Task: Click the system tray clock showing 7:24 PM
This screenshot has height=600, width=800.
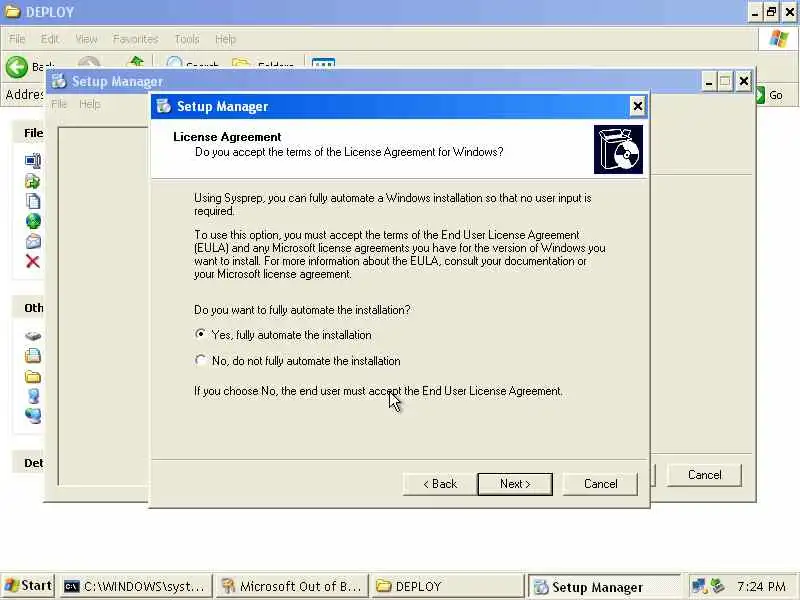Action: 761,586
